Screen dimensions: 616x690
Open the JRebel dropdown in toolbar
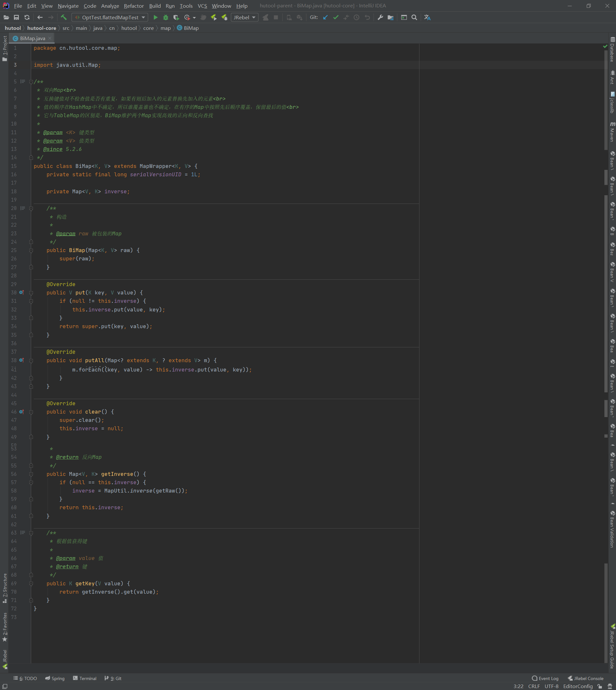(x=244, y=17)
